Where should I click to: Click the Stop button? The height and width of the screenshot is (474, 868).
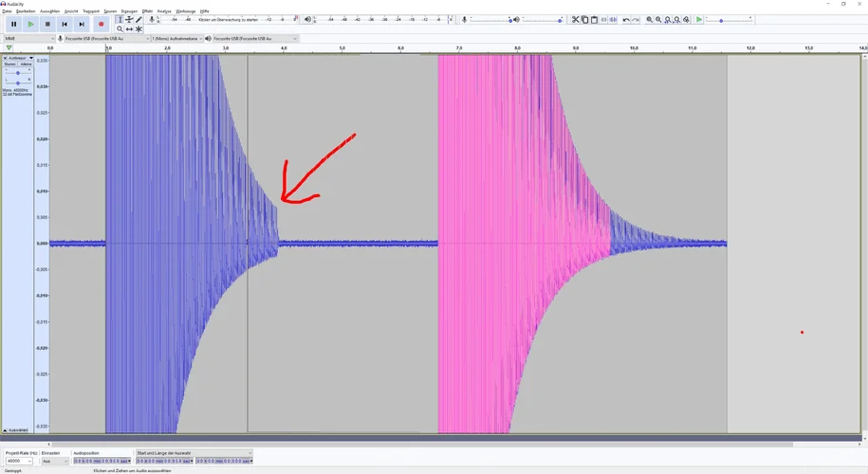47,25
